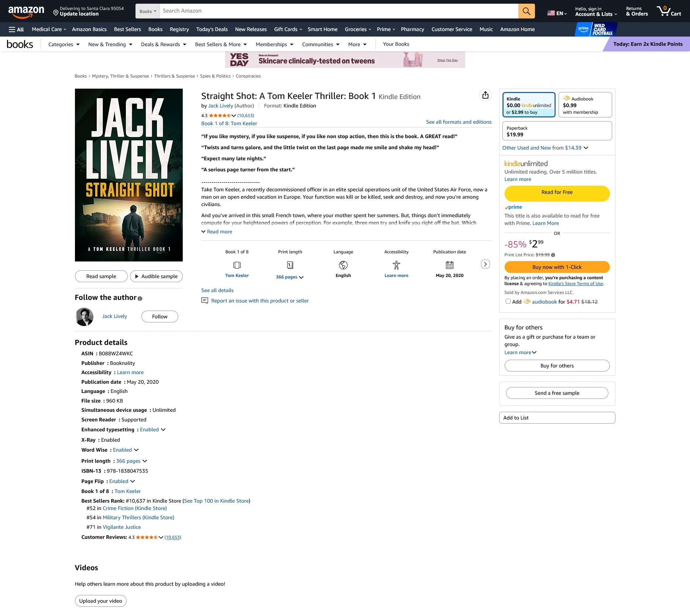
Task: Click the info icon next to Follow the author
Action: coord(140,298)
